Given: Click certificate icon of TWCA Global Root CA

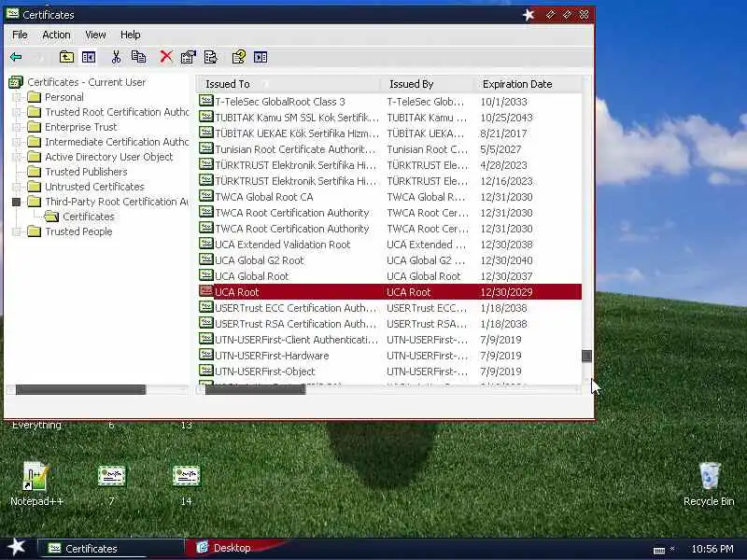Looking at the screenshot, I should pyautogui.click(x=205, y=196).
